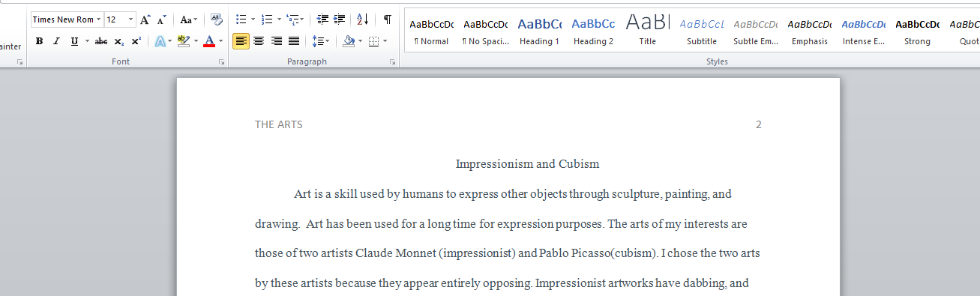The width and height of the screenshot is (980, 296).
Task: Toggle align text left
Action: click(x=241, y=41)
